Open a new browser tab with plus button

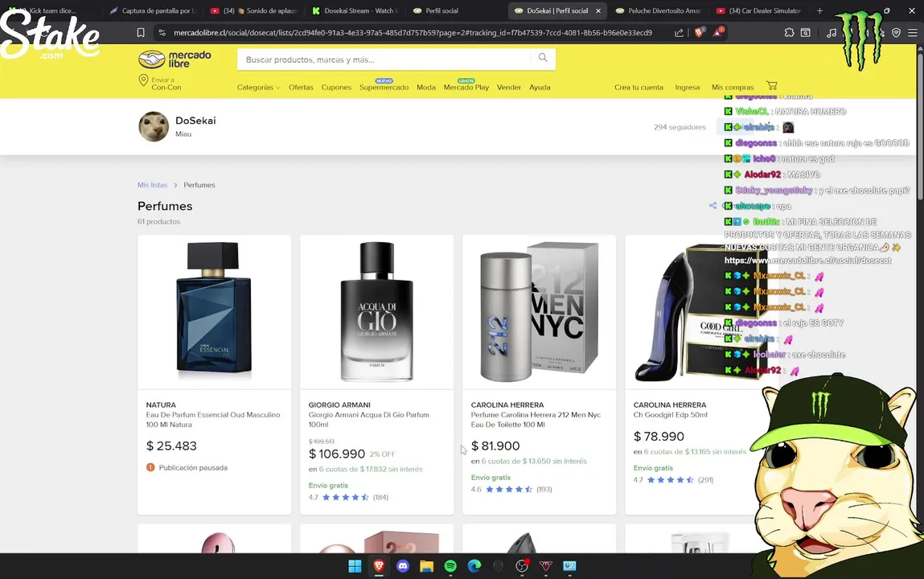pyautogui.click(x=819, y=10)
